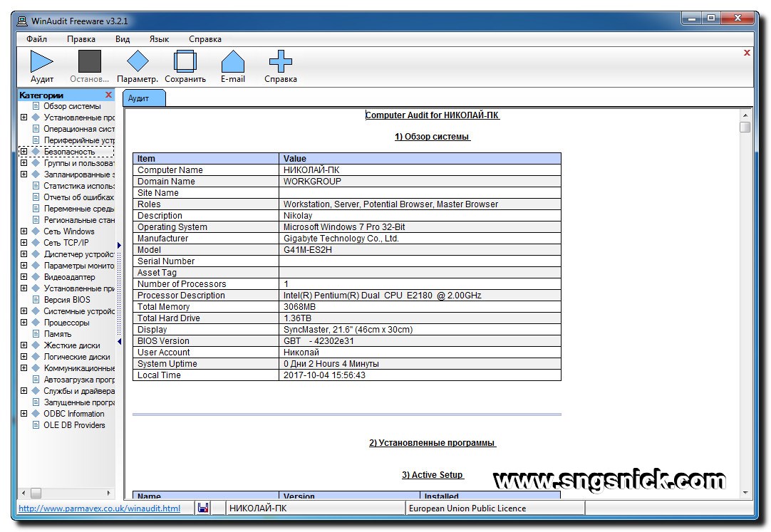Select Запущенные программы tree item
Viewport: 771px width, 532px height.
[x=78, y=402]
